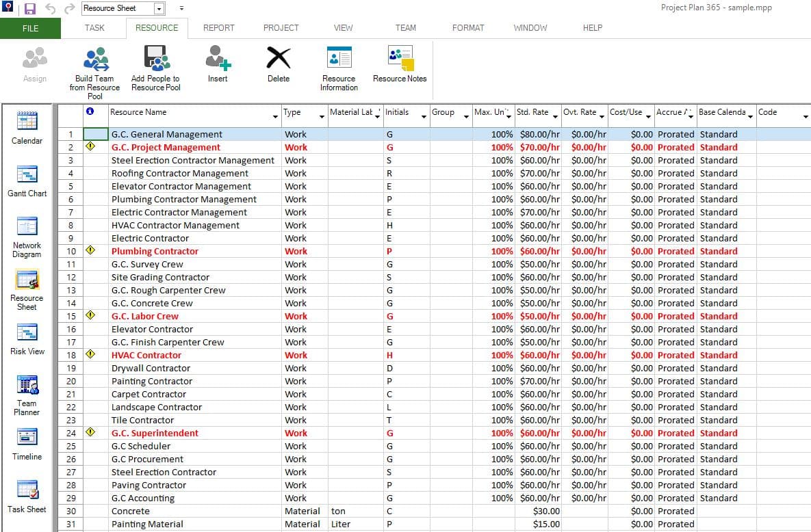Click the warning indicator on Plumbing Contractor row
The height and width of the screenshot is (532, 811).
(90, 251)
